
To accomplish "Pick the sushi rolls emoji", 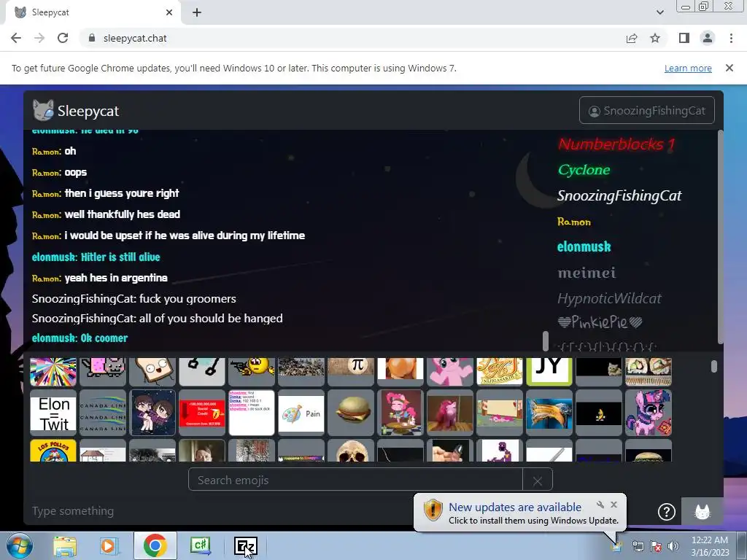I will coord(648,371).
